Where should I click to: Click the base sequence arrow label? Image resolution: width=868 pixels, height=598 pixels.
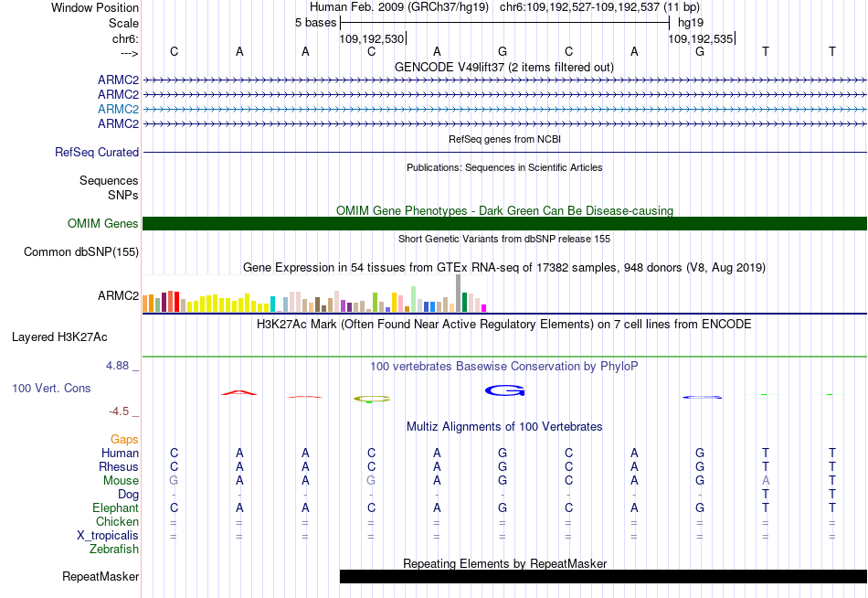click(x=129, y=53)
